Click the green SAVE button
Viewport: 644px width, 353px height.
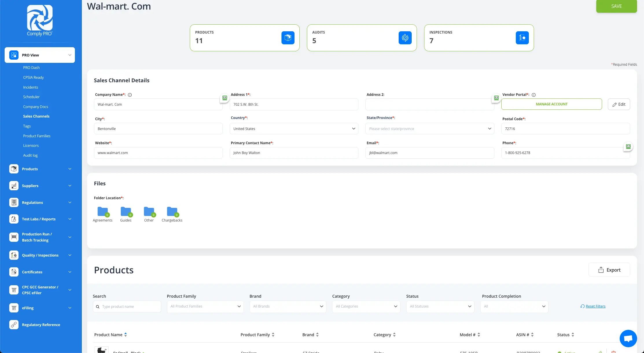pos(616,6)
